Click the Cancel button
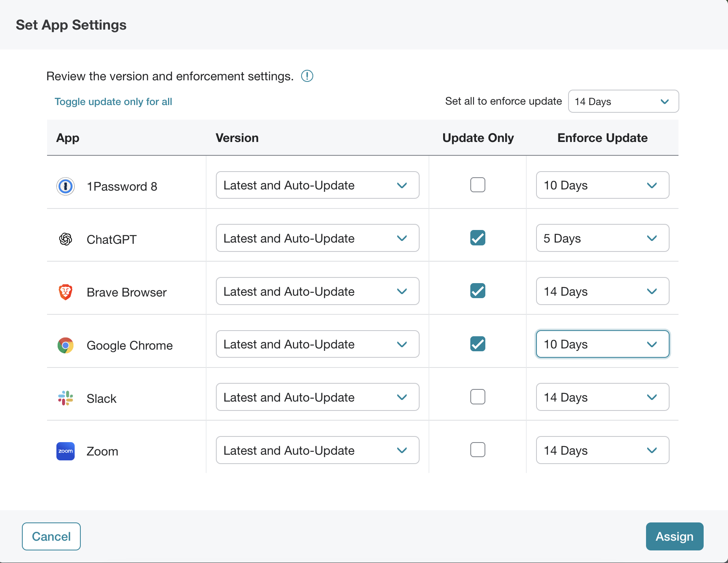Viewport: 728px width, 563px height. 51,536
